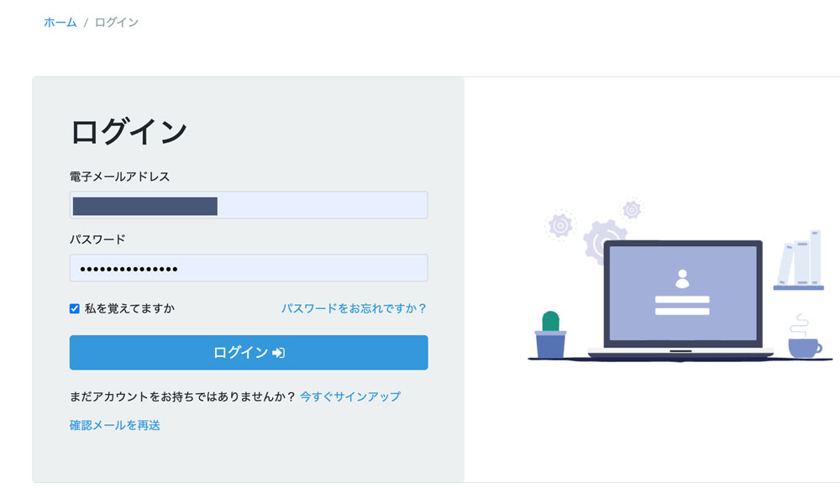840x504 pixels.
Task: Focus the パスワード input field
Action: 249,269
